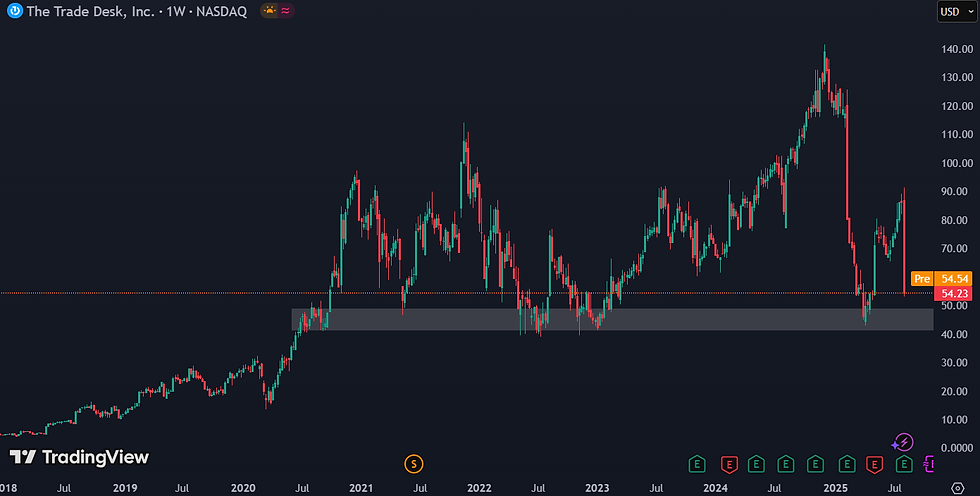
Task: Click the 20.00 price axis label
Action: pos(957,392)
